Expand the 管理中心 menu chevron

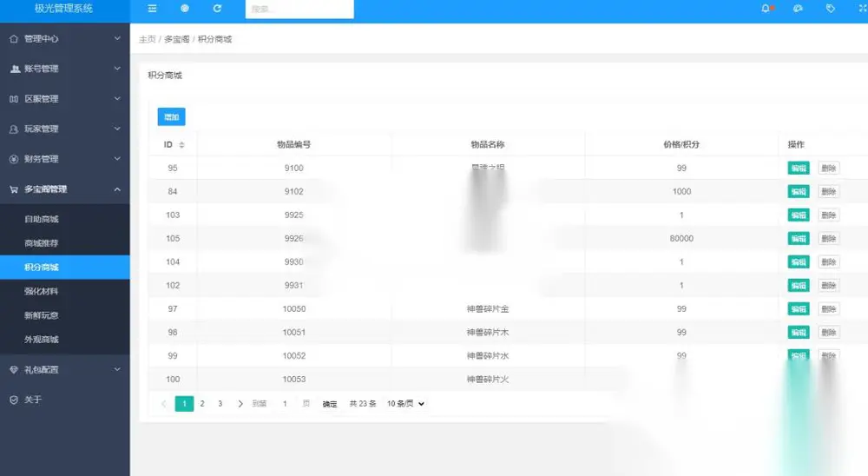(117, 38)
